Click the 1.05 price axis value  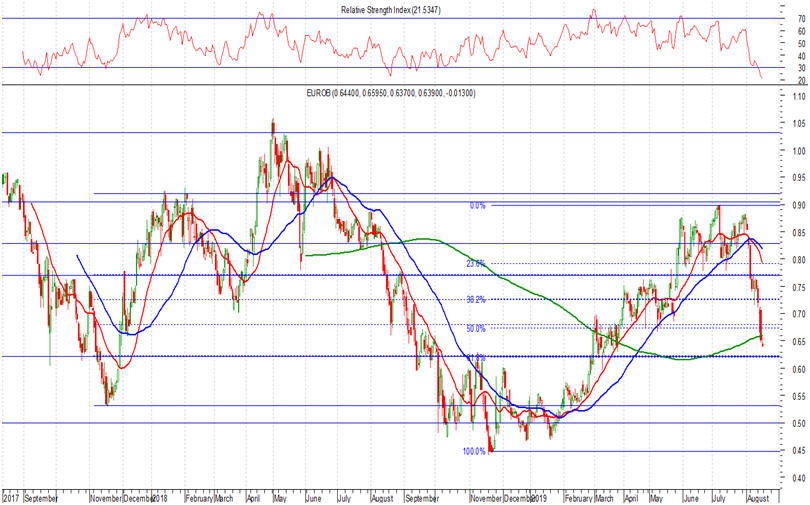(798, 123)
